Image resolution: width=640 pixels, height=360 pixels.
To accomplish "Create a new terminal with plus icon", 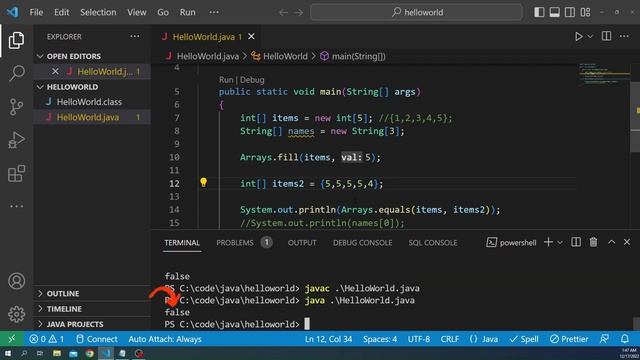I will pos(548,242).
